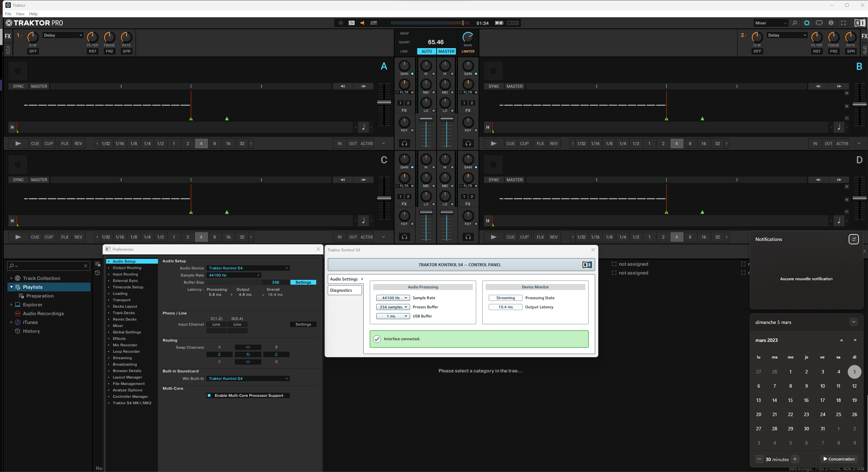Click the beat tick note icon on deck A
868x472 pixels.
pyautogui.click(x=363, y=127)
